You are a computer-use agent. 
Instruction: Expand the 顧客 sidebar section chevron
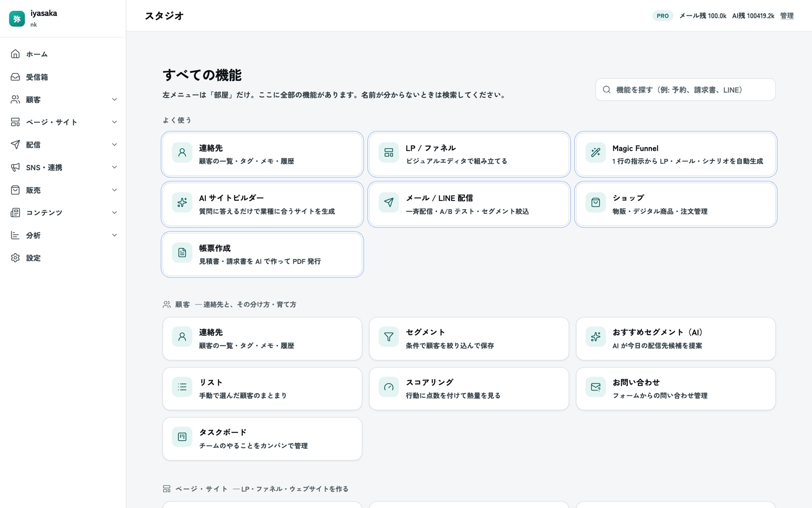(x=114, y=99)
